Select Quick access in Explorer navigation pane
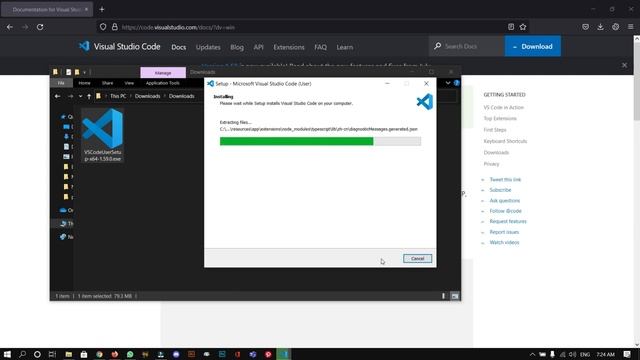 [x=67, y=117]
